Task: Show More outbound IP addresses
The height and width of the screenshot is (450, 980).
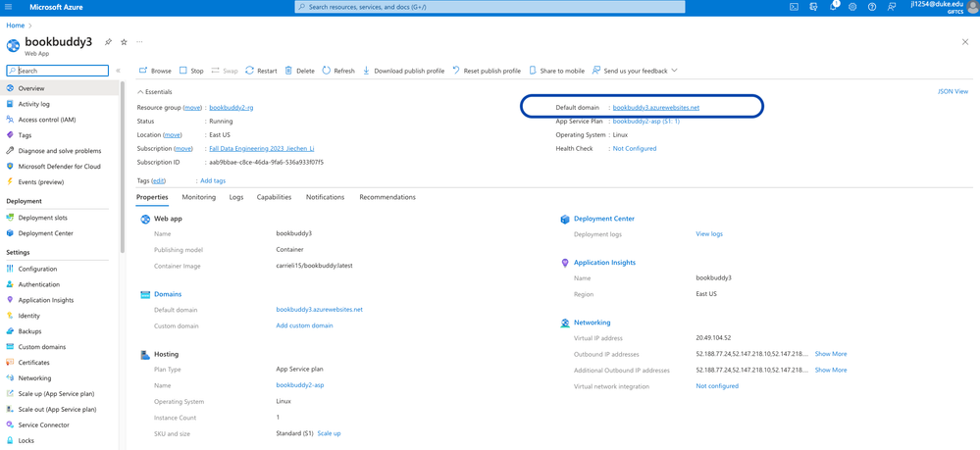Action: [x=831, y=354]
